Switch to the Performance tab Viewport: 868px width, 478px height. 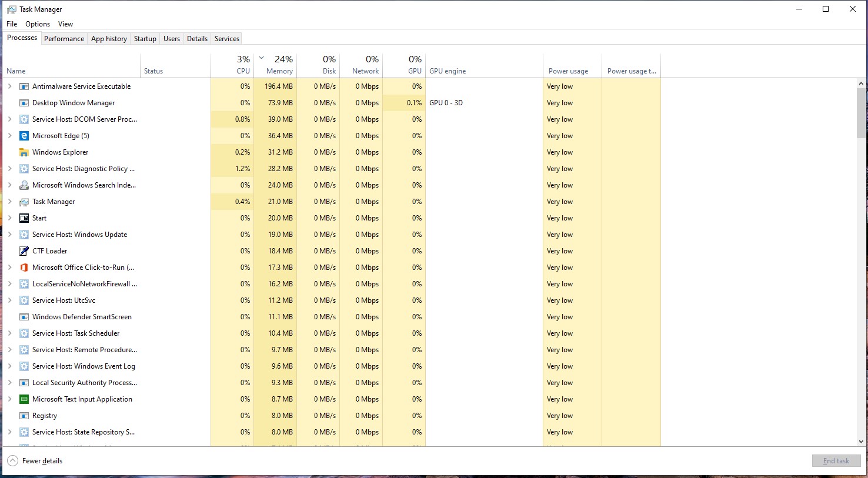pyautogui.click(x=64, y=39)
